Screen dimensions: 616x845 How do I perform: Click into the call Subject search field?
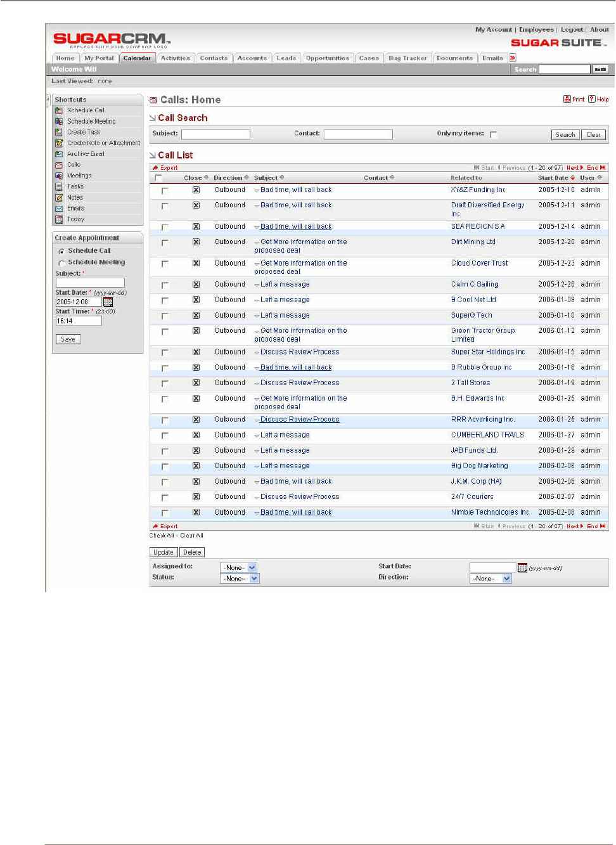click(x=215, y=134)
